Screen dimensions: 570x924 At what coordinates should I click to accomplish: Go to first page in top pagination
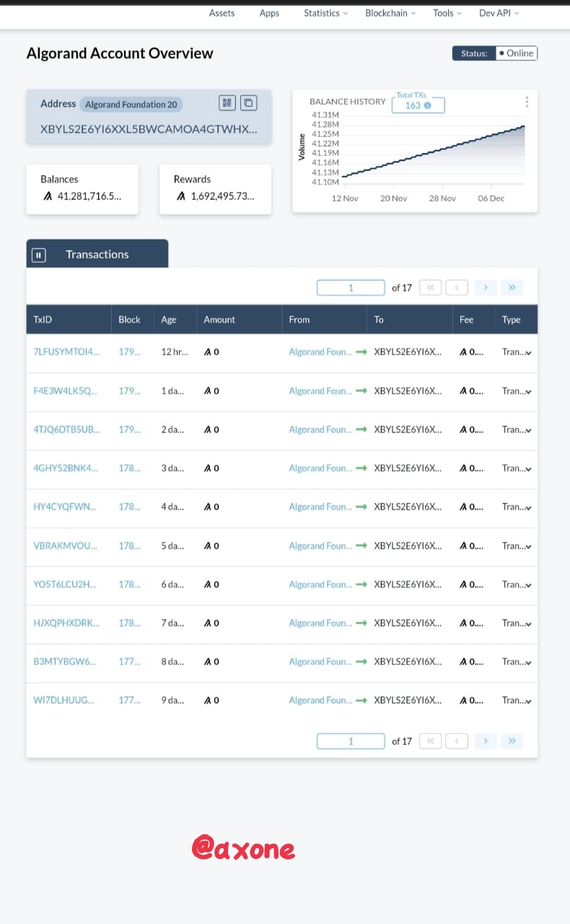coord(430,287)
